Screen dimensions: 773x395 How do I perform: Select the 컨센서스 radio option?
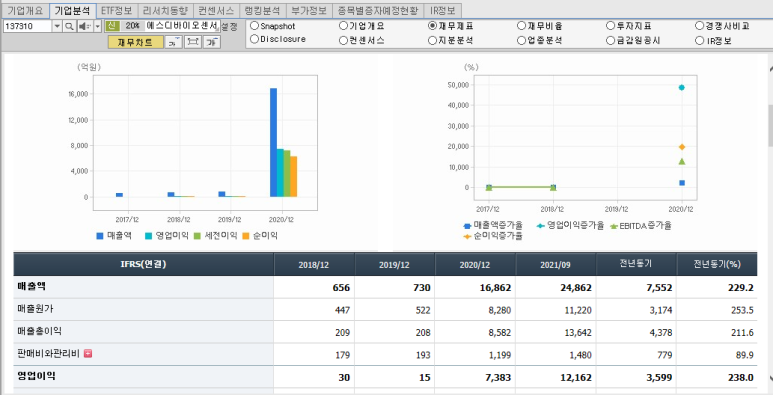pos(343,40)
